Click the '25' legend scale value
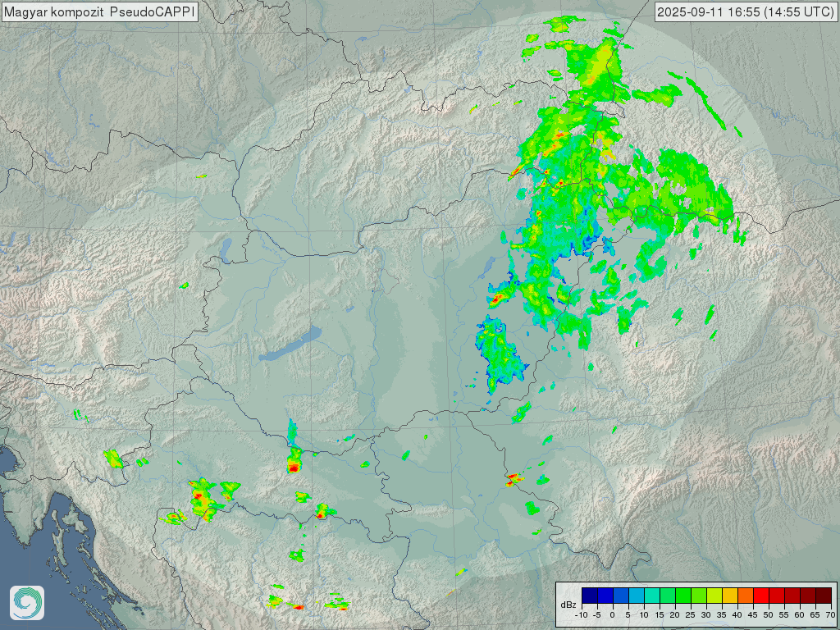The image size is (840, 630). tap(691, 615)
